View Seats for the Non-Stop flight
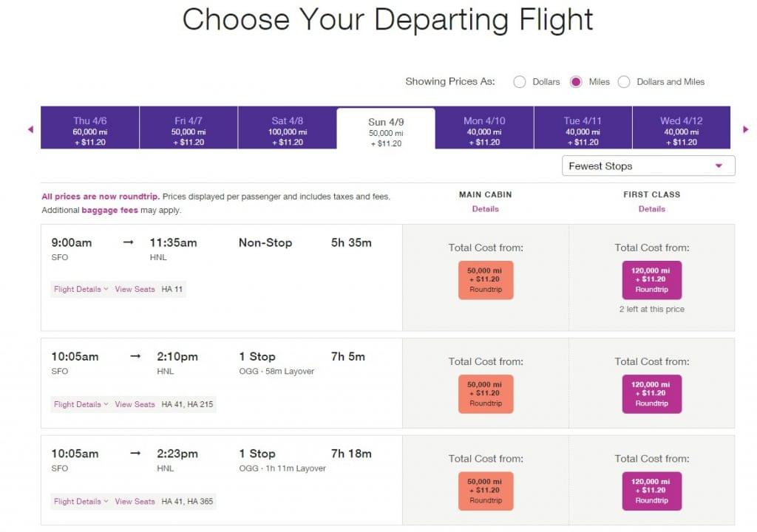 (135, 289)
